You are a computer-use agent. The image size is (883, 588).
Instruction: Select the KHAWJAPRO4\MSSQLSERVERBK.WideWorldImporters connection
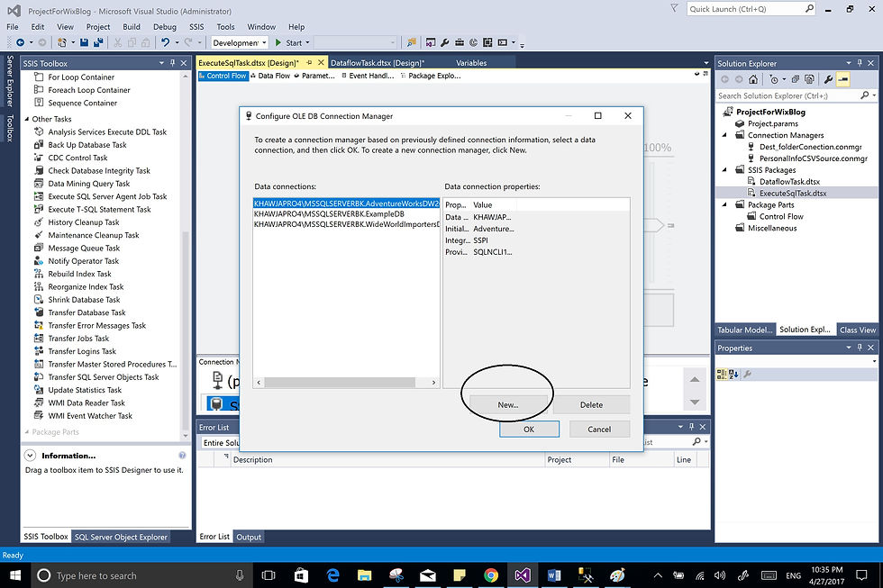[x=346, y=224]
